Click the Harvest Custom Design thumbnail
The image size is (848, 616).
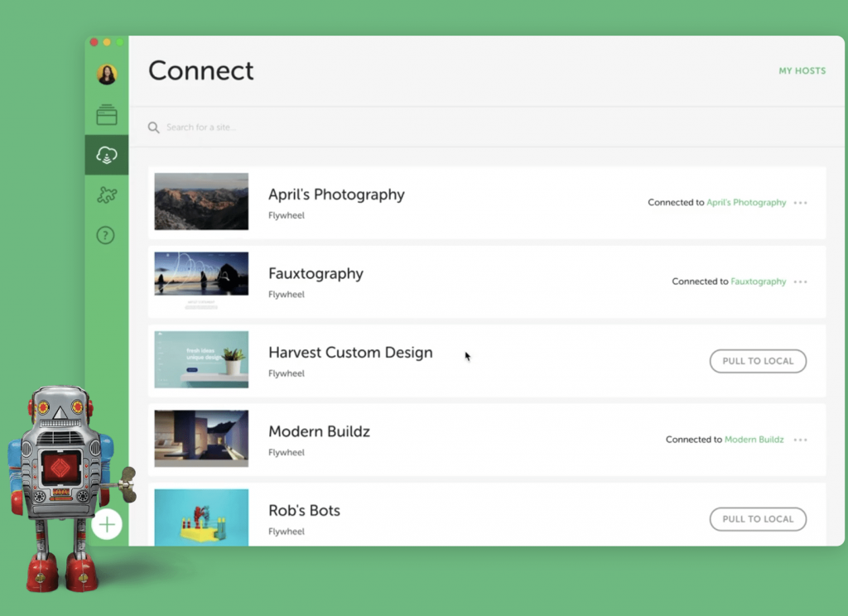pos(201,359)
